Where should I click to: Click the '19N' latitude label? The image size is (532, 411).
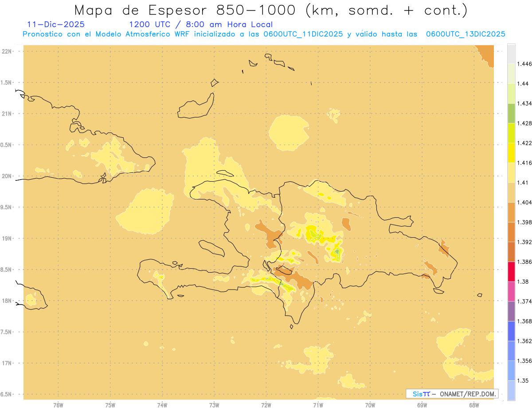[7, 239]
